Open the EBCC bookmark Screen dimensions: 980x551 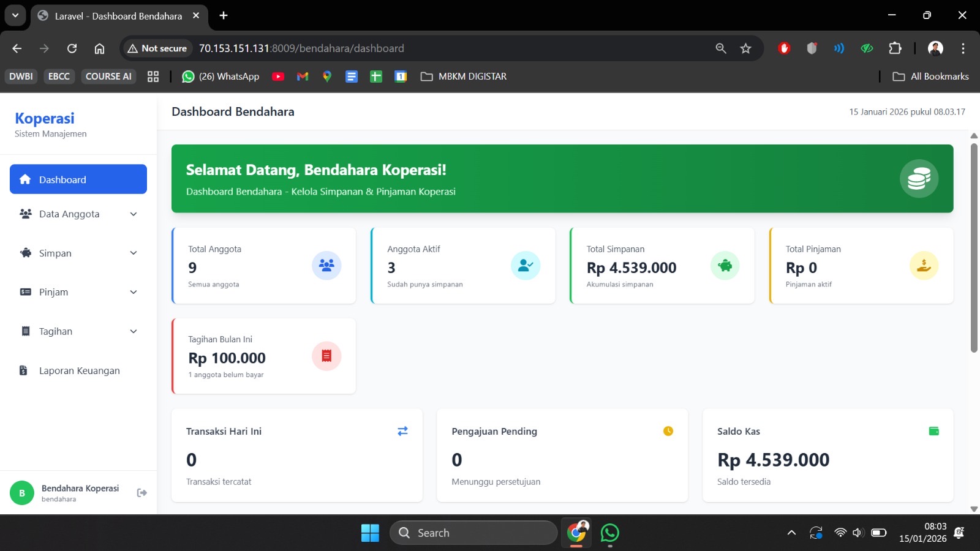click(59, 77)
